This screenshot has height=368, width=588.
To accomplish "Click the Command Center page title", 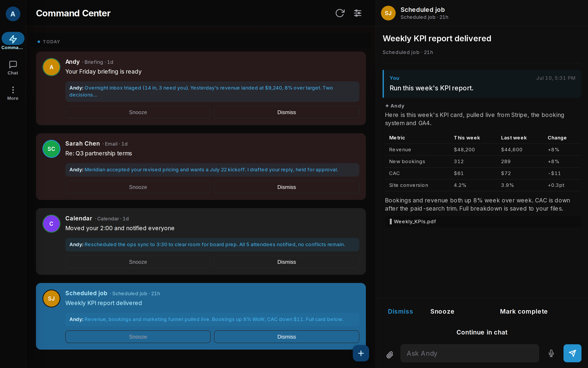I will click(x=73, y=13).
